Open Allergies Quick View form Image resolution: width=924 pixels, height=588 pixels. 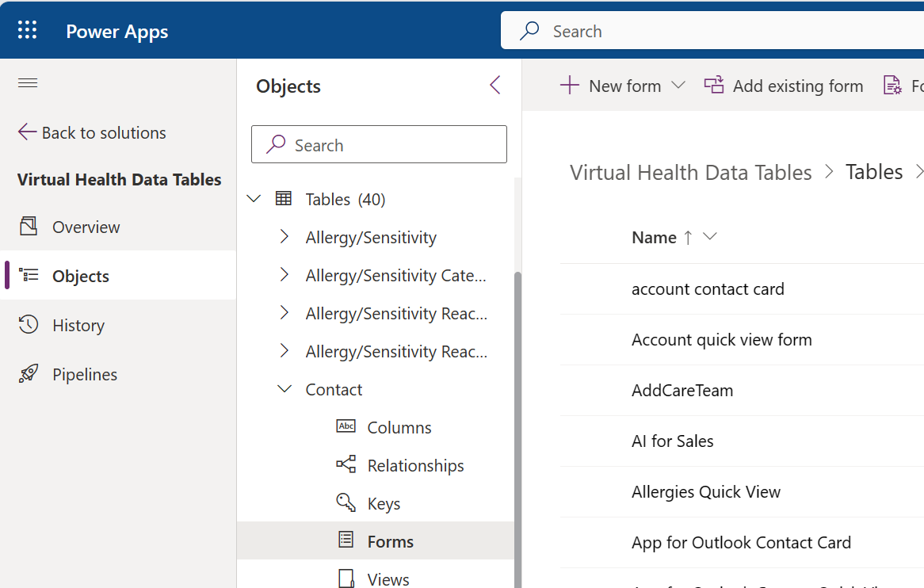click(x=706, y=492)
